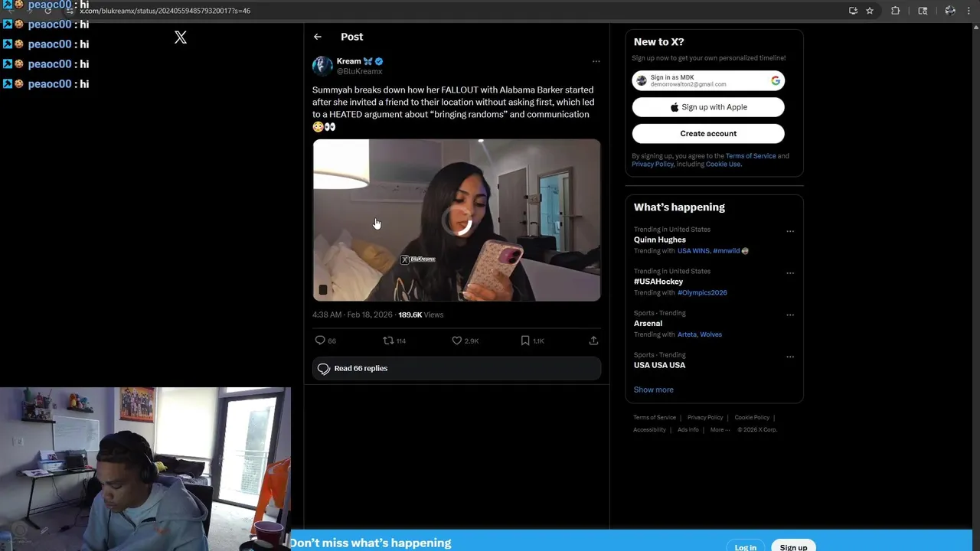Bookmark page with the star icon

tap(870, 11)
